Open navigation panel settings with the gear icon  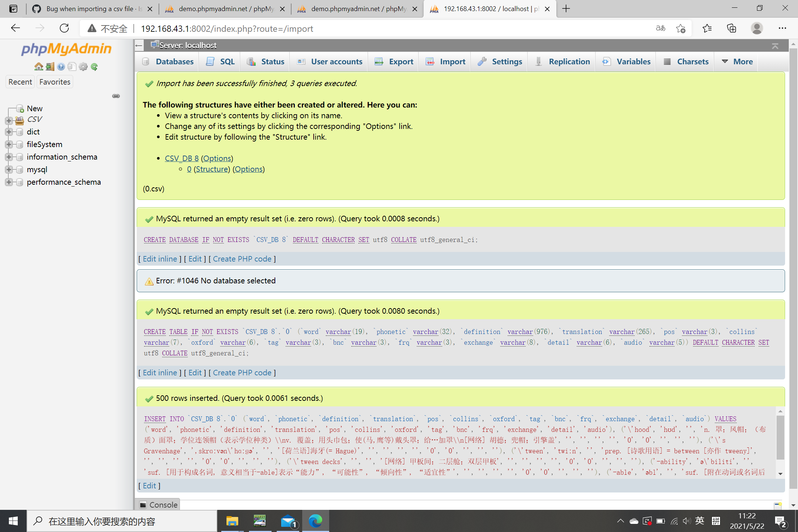point(83,66)
